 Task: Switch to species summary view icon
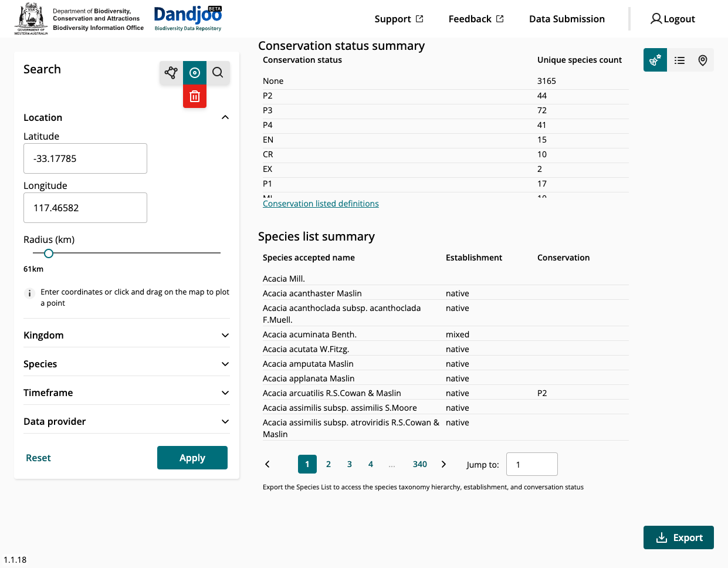[655, 60]
